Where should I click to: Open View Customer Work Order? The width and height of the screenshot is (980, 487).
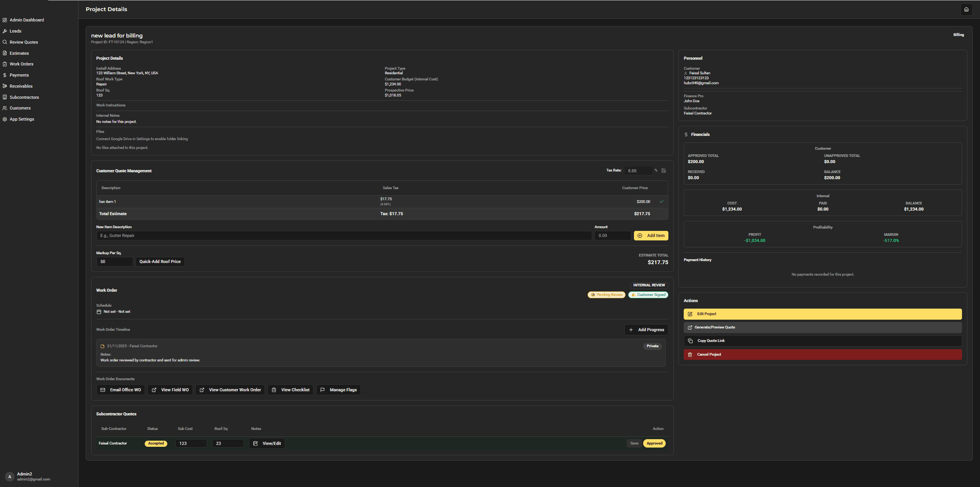pyautogui.click(x=230, y=390)
